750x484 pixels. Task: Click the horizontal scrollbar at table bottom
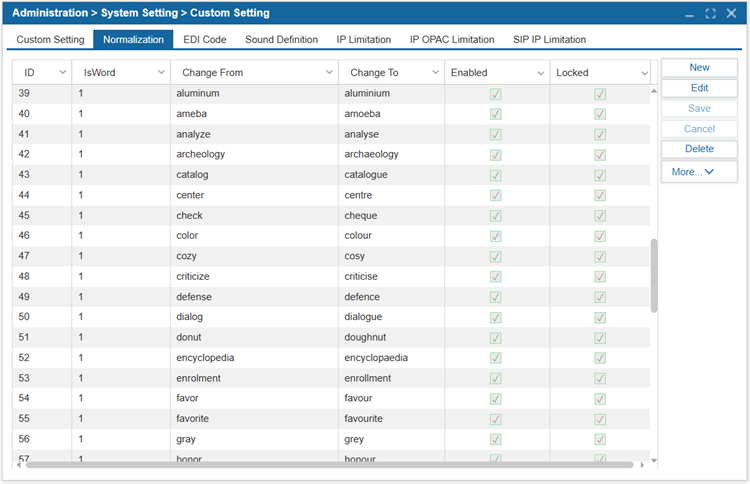coord(330,464)
